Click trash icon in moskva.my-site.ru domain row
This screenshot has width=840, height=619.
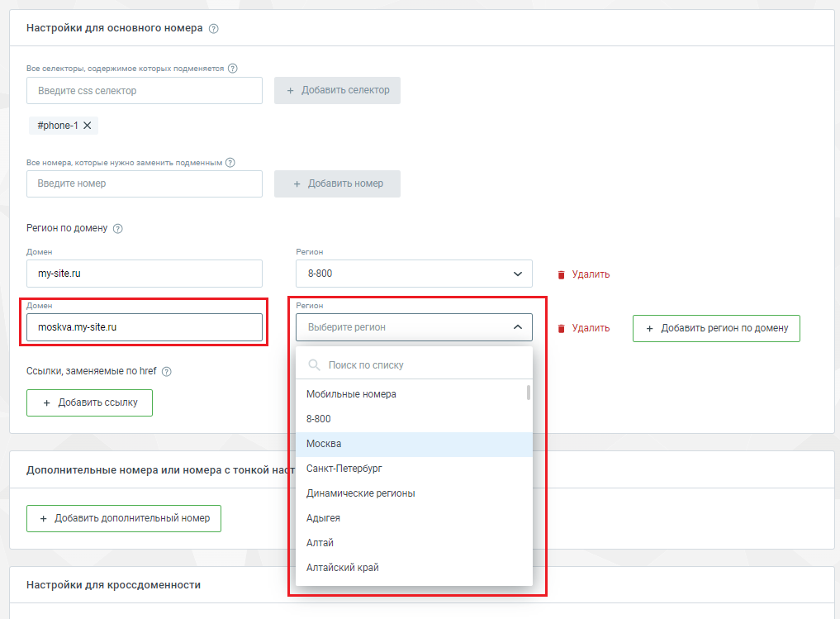click(x=562, y=328)
